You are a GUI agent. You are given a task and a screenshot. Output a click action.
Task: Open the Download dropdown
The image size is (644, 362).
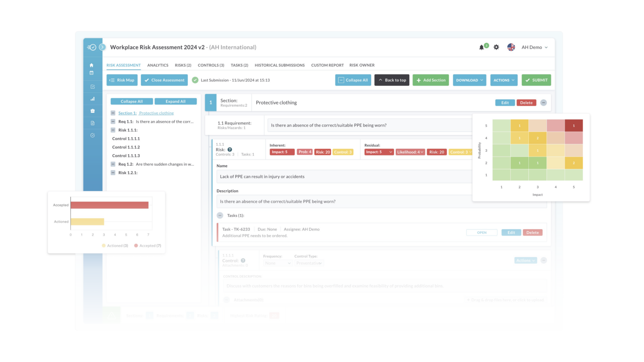point(469,80)
